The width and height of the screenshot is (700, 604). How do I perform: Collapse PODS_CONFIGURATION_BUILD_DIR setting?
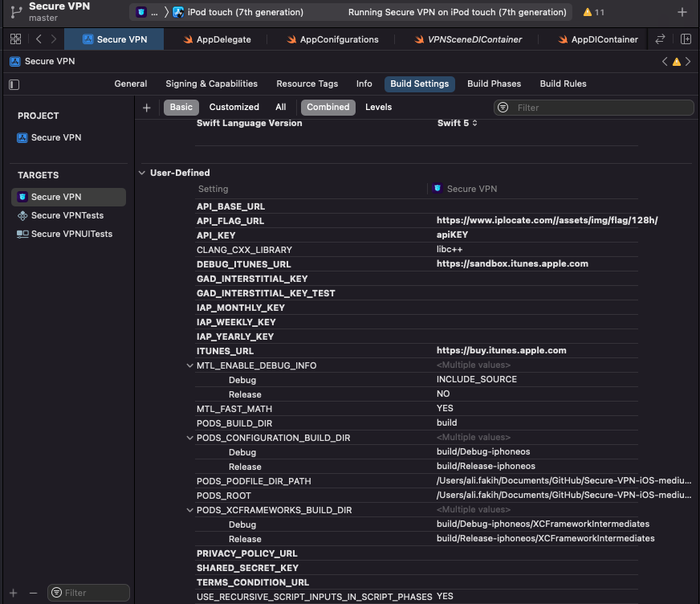click(x=189, y=438)
